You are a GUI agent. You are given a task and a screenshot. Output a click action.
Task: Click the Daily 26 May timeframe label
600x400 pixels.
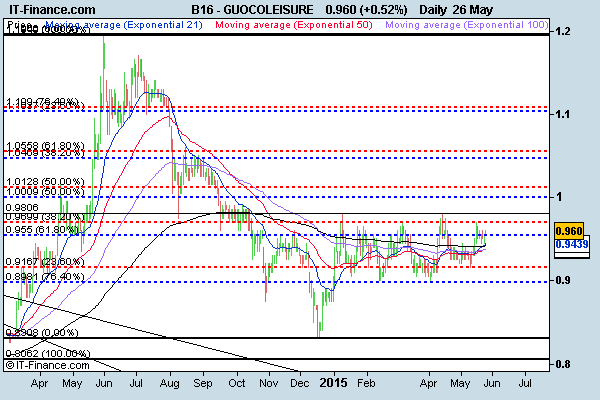tap(456, 9)
